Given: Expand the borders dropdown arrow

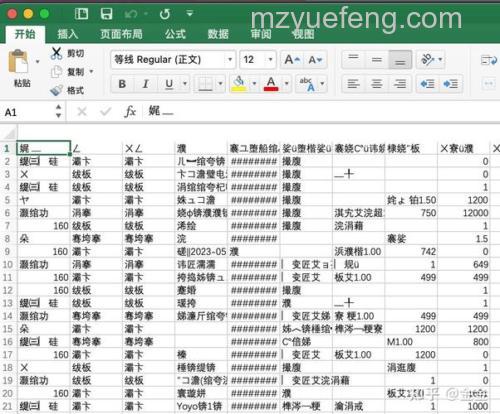Looking at the screenshot, I should coord(220,84).
